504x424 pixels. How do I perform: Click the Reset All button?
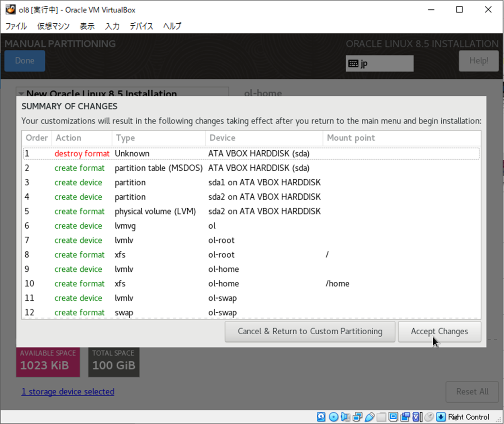click(472, 392)
